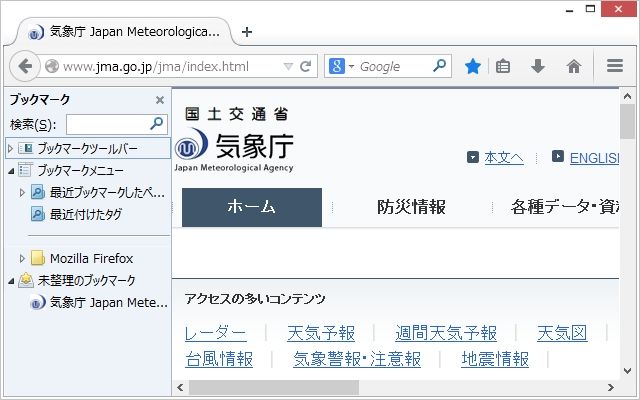Expand the 最近ブックマークしたペ... item
The image size is (640, 400).
(22, 192)
